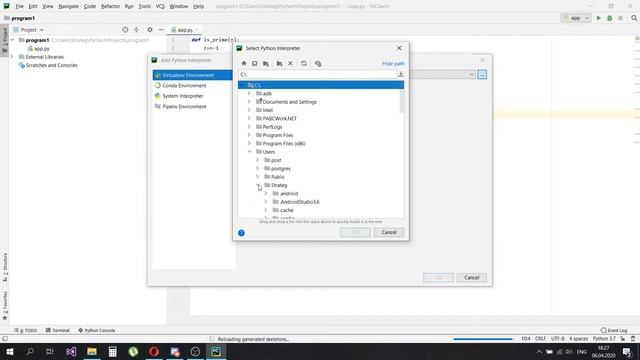Expand the Program Files (x86) folder
The width and height of the screenshot is (640, 360).
point(249,144)
